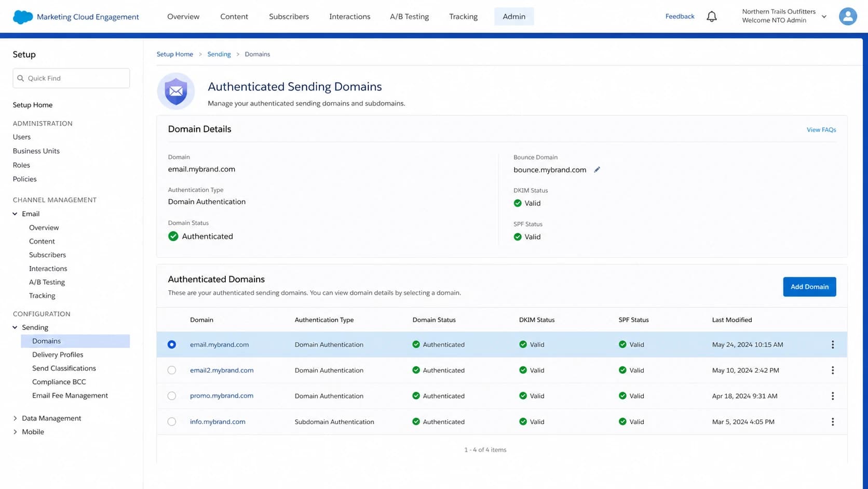The image size is (868, 489).
Task: Click the Authenticated check icon in the info.mybrand.com row
Action: click(x=416, y=421)
